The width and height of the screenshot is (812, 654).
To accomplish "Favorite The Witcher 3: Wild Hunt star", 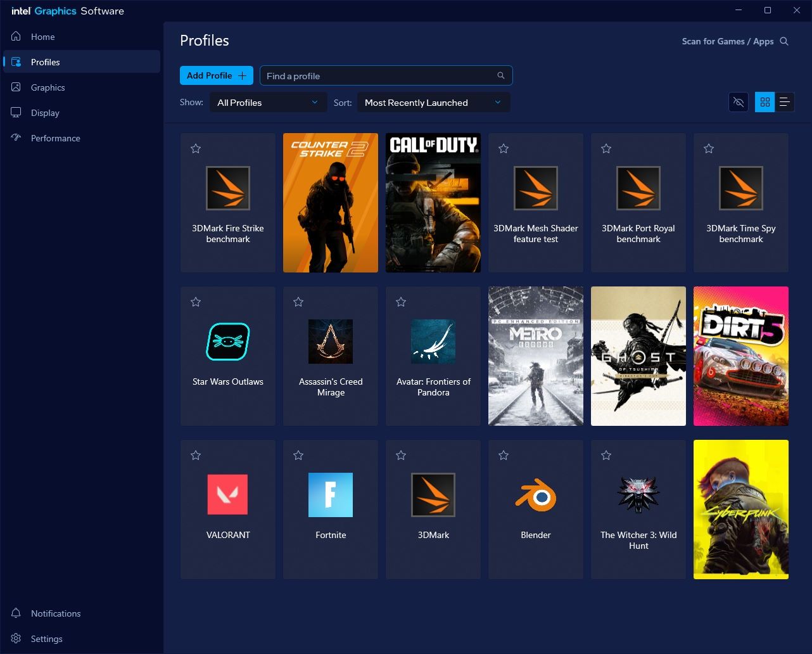I will click(x=606, y=455).
